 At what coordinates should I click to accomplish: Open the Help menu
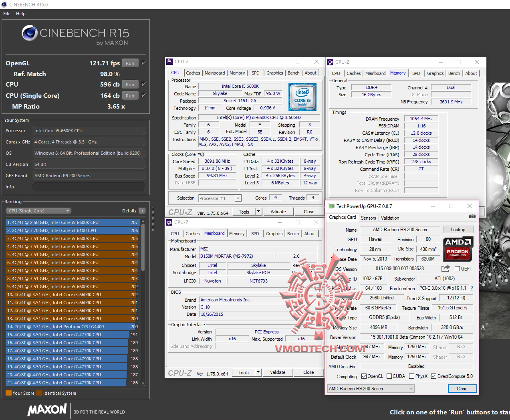(21, 14)
